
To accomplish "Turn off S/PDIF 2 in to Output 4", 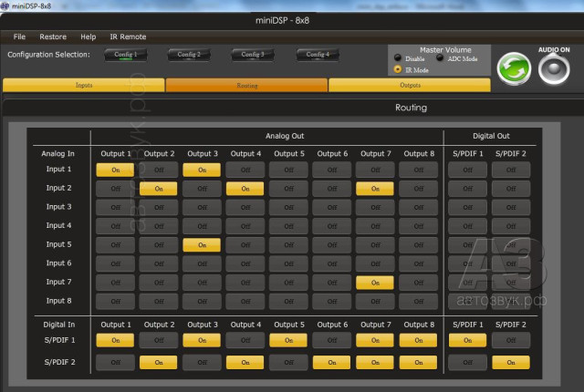I will point(245,362).
